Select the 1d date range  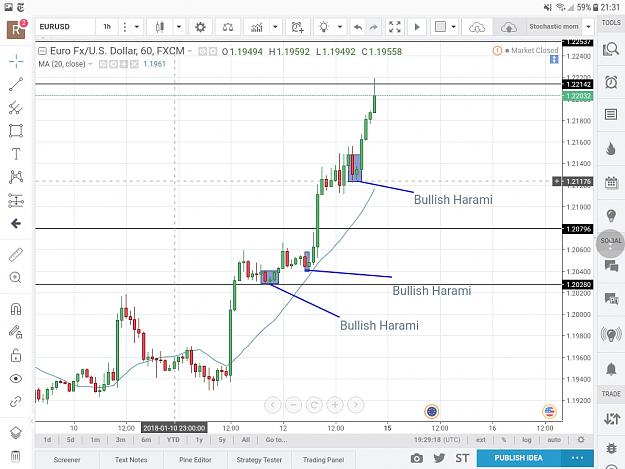(x=47, y=440)
